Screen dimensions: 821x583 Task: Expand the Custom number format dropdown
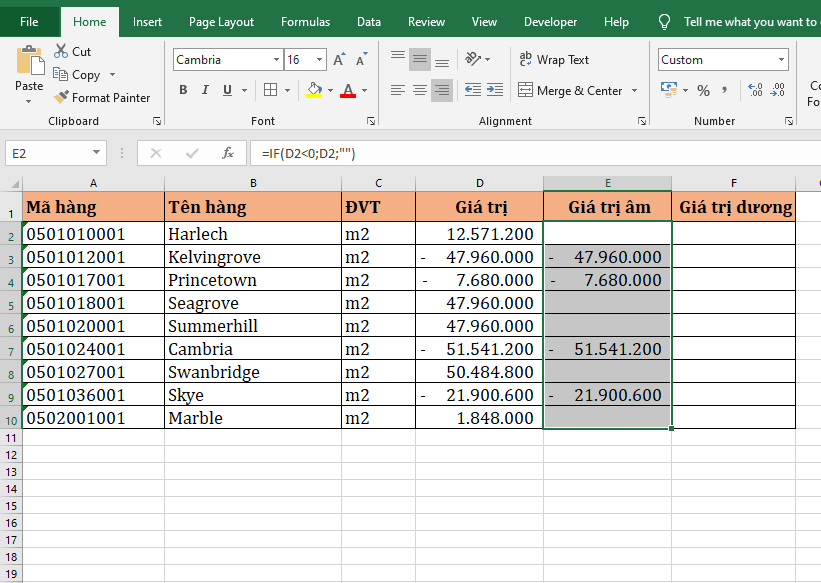pyautogui.click(x=781, y=60)
